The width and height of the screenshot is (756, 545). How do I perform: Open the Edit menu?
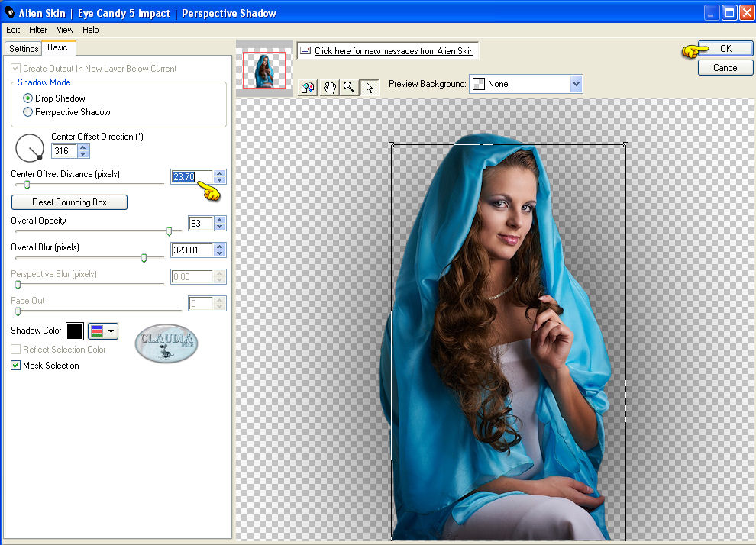[13, 30]
